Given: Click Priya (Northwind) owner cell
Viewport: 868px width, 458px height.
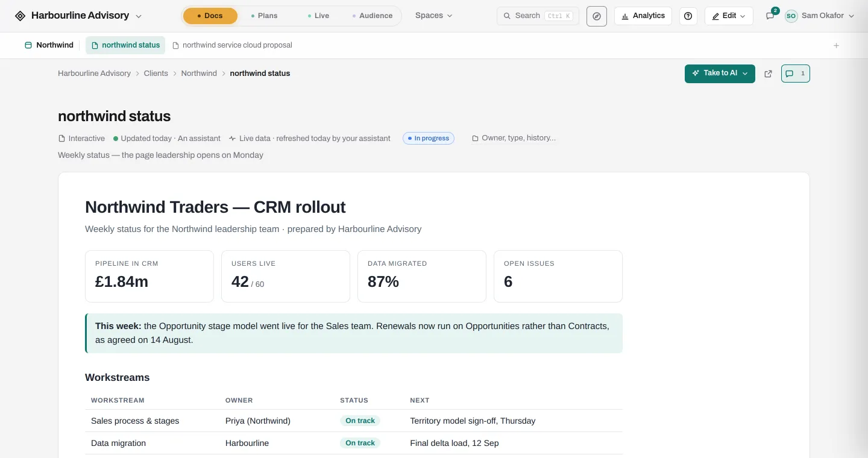Looking at the screenshot, I should coord(258,421).
